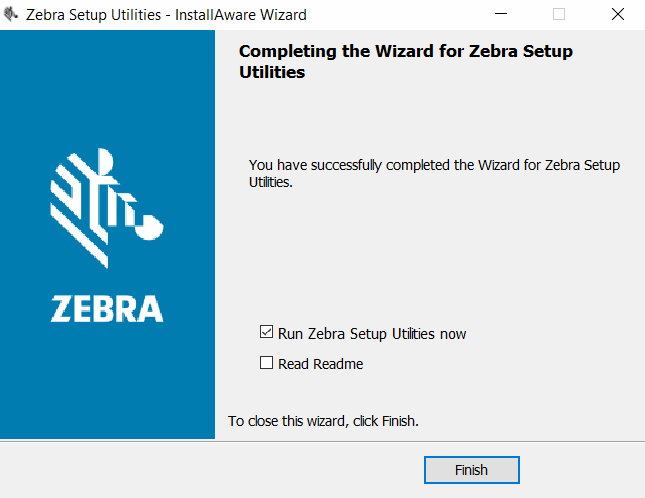Uncheck the Run Zebra Setup Utilities now box

pyautogui.click(x=266, y=333)
